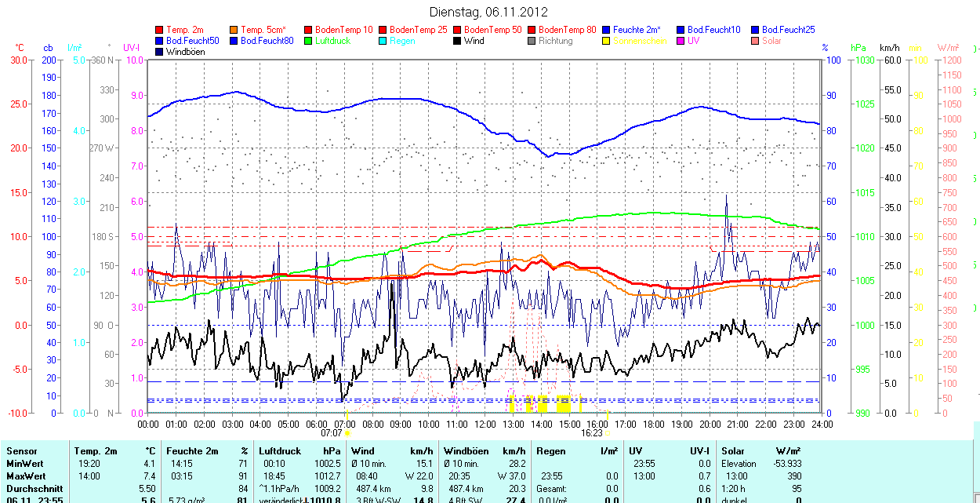The width and height of the screenshot is (980, 503).
Task: Click the hPa axis unit label
Action: coord(858,48)
